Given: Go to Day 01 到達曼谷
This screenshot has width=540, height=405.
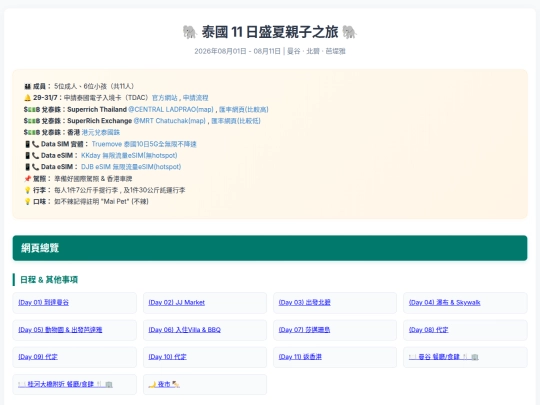Looking at the screenshot, I should pos(43,302).
